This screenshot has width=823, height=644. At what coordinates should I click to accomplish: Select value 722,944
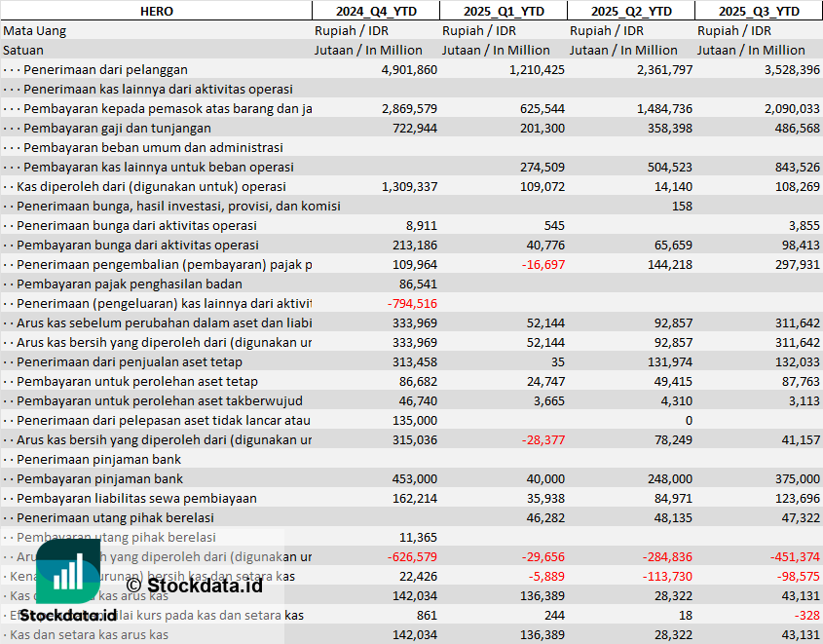pyautogui.click(x=415, y=128)
